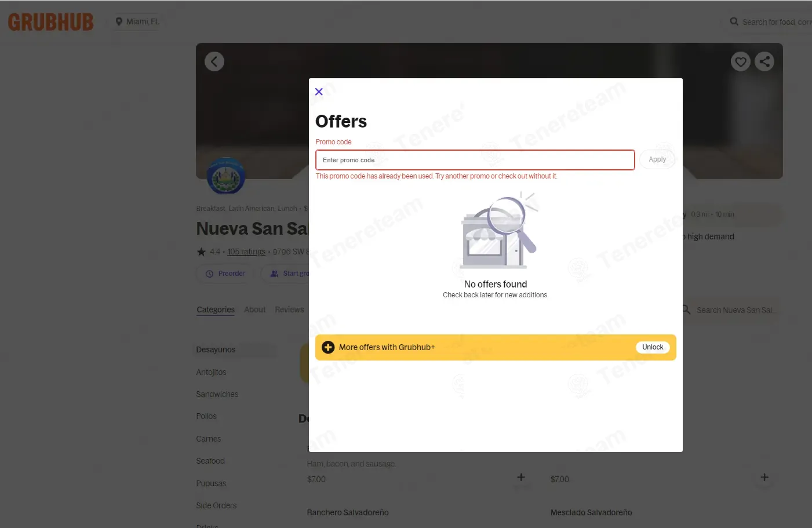Select the Carnes category

click(x=209, y=439)
